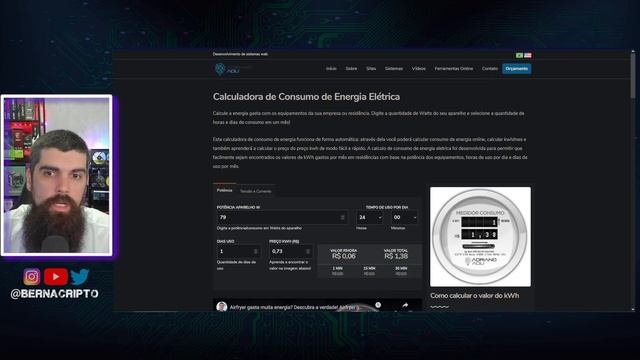The image size is (640, 360).
Task: Click the Valor Total R$ 1,38 value
Action: click(396, 256)
